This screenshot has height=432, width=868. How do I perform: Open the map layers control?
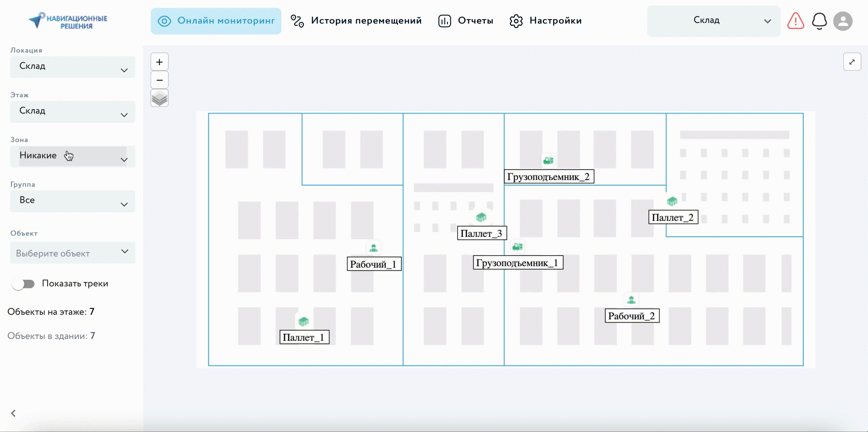[159, 98]
